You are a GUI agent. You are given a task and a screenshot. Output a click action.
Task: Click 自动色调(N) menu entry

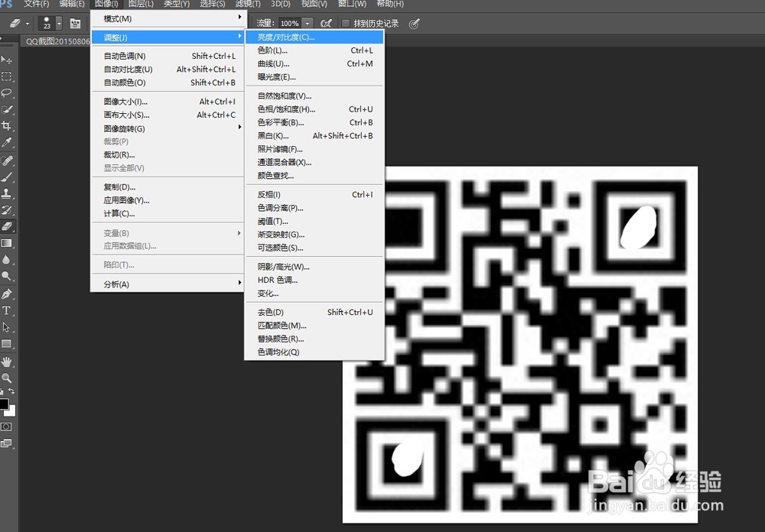(x=168, y=56)
